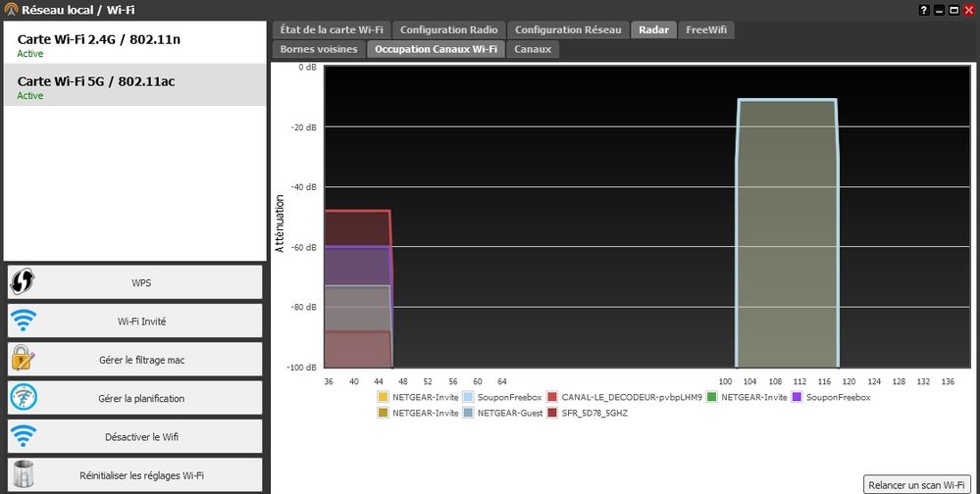The image size is (980, 494).
Task: Click Désactiver le Wifi
Action: click(135, 436)
